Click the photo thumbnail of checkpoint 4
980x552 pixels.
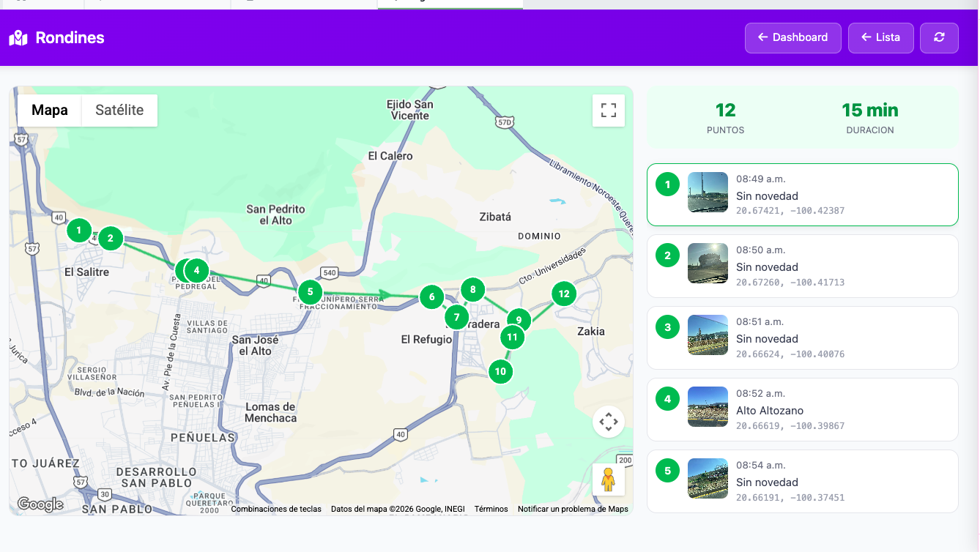click(708, 407)
